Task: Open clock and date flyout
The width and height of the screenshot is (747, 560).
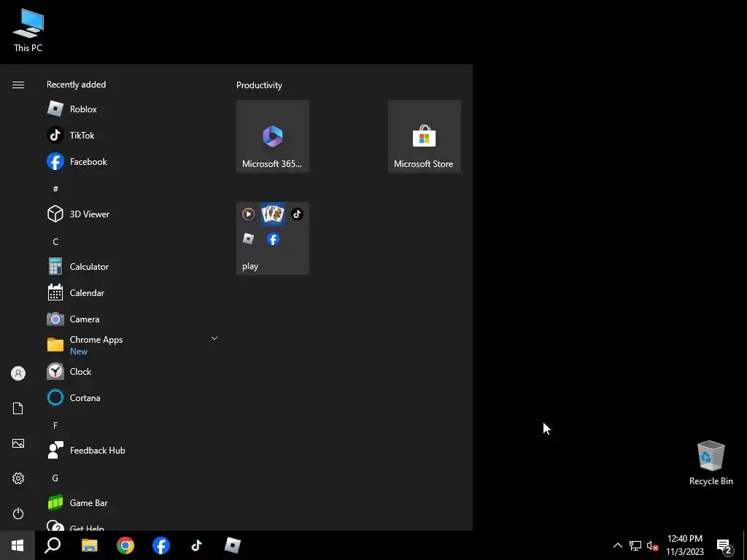Action: (684, 545)
